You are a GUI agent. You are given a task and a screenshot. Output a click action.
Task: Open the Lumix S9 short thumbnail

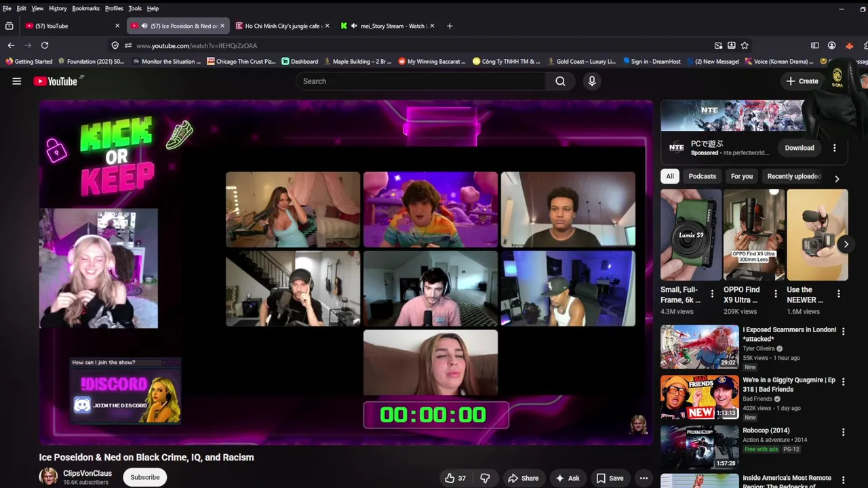point(691,235)
